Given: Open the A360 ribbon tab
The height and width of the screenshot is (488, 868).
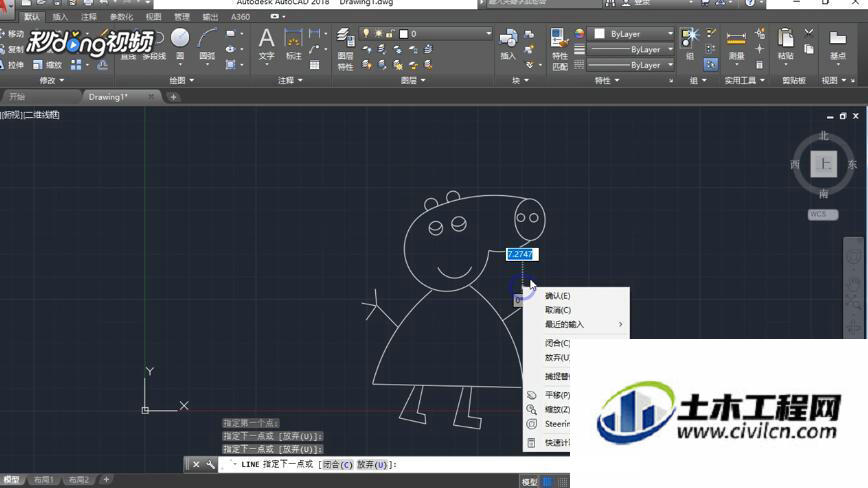Looking at the screenshot, I should (x=240, y=17).
